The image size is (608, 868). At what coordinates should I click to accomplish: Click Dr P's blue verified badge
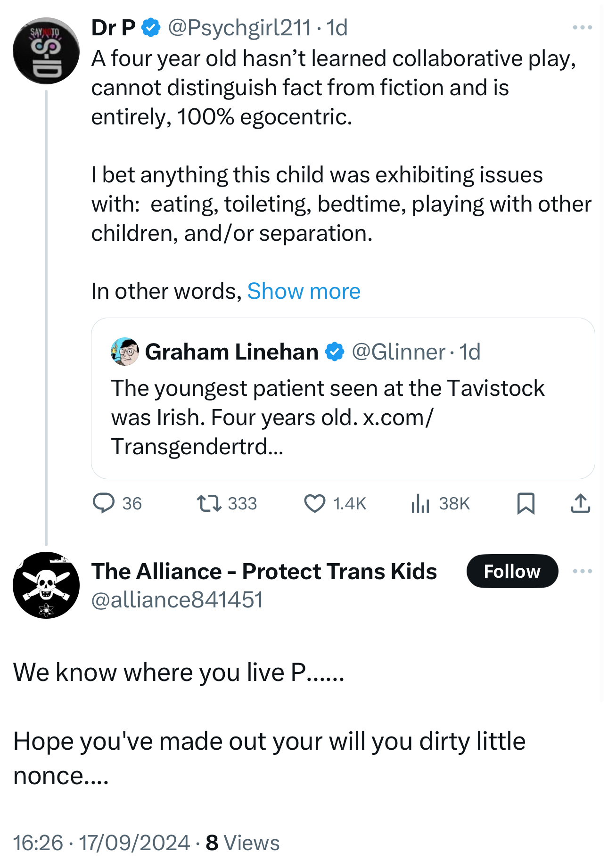point(151,28)
